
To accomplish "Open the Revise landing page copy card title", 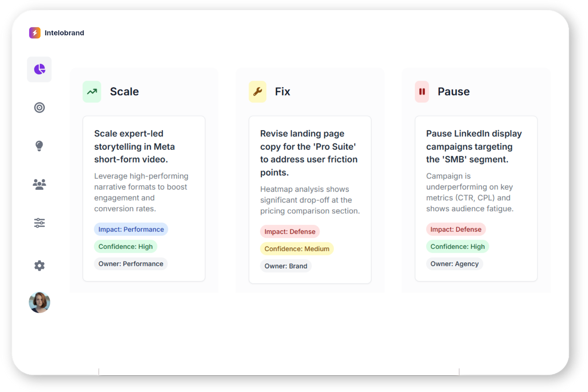I will pyautogui.click(x=309, y=153).
